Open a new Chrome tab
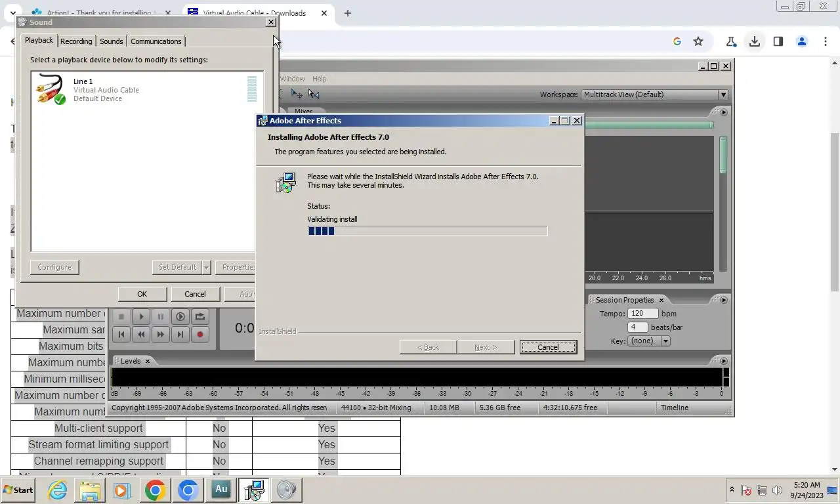Image resolution: width=840 pixels, height=504 pixels. (348, 13)
